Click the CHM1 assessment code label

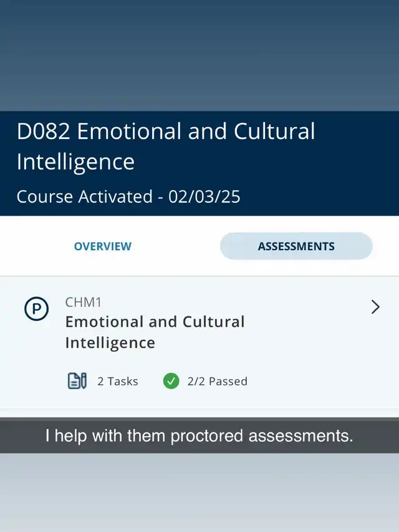(x=83, y=302)
